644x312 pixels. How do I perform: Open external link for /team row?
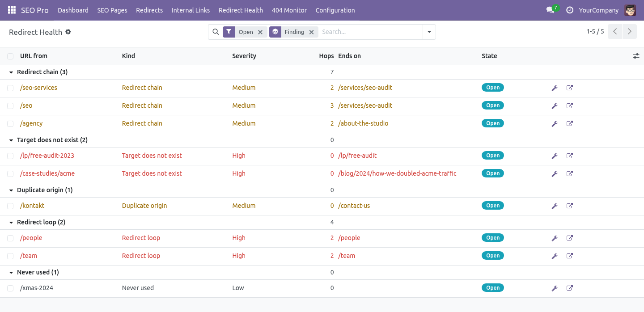(570, 256)
